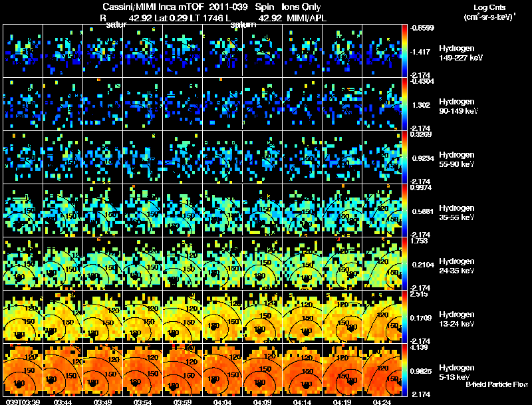Screen dimensions: 532x405
Task: Open the 149-227 keV image at 03:49
Action: click(x=103, y=51)
